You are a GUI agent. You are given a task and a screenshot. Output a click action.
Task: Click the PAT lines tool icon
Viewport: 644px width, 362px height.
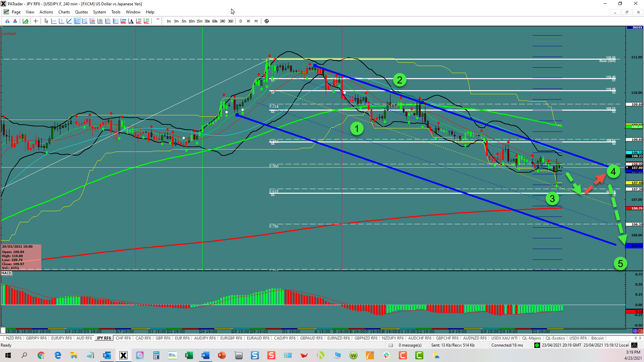click(x=139, y=21)
